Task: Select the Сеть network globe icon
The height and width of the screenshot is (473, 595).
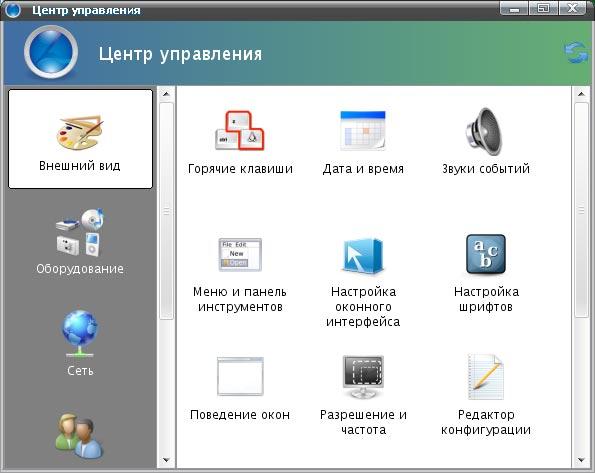Action: click(80, 334)
